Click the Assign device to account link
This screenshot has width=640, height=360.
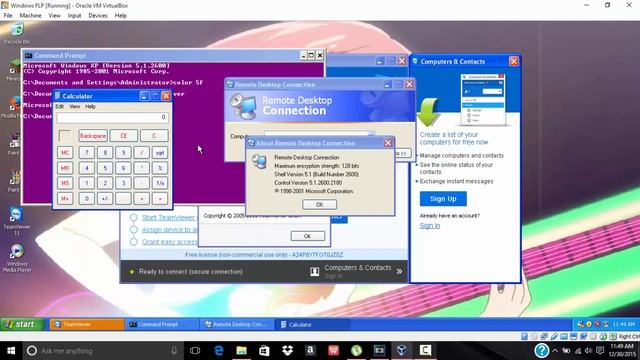pyautogui.click(x=169, y=230)
